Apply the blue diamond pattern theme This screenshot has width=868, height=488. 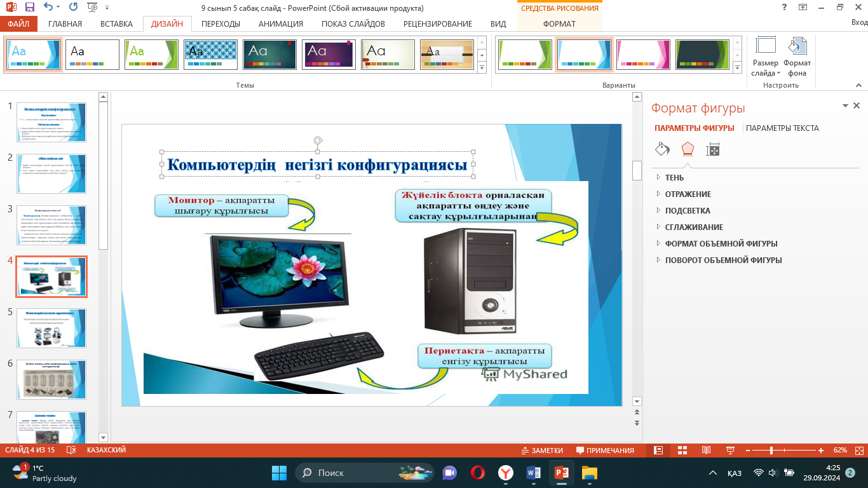pos(210,55)
